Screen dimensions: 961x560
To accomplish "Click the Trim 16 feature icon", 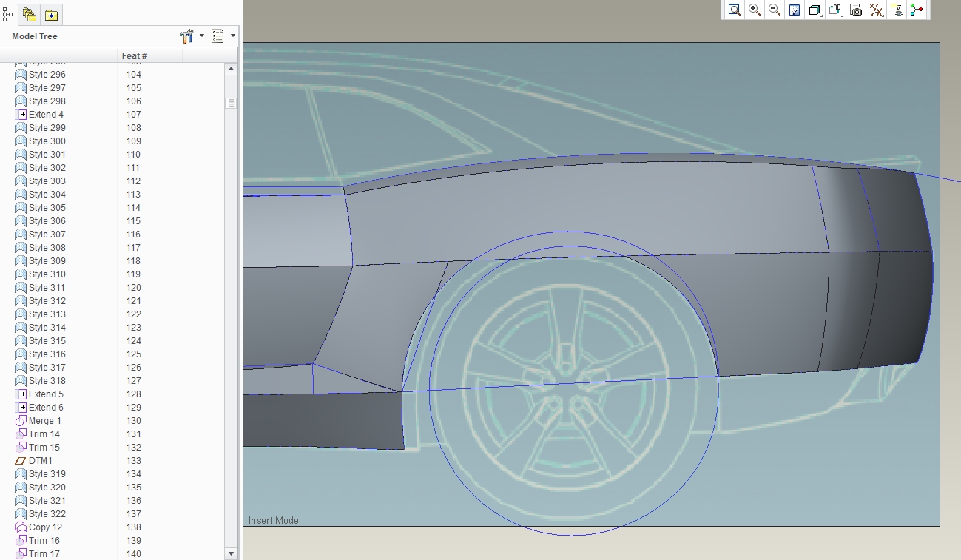I will (21, 541).
